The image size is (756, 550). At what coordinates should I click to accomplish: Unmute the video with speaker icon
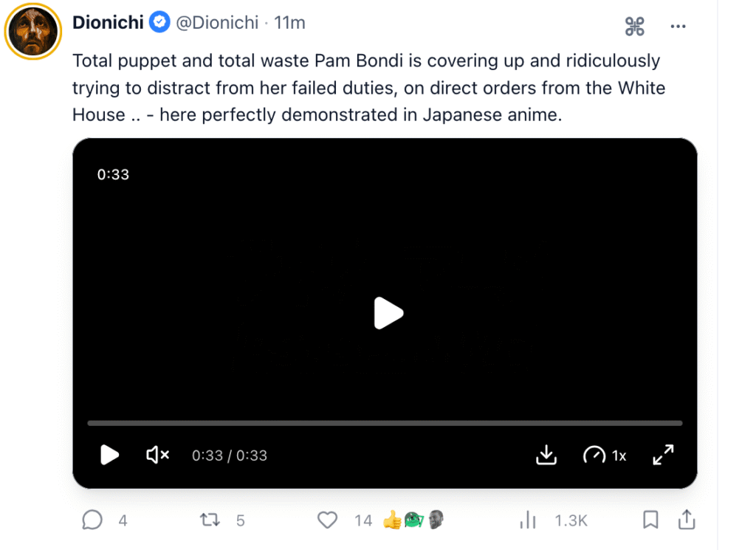click(x=158, y=455)
